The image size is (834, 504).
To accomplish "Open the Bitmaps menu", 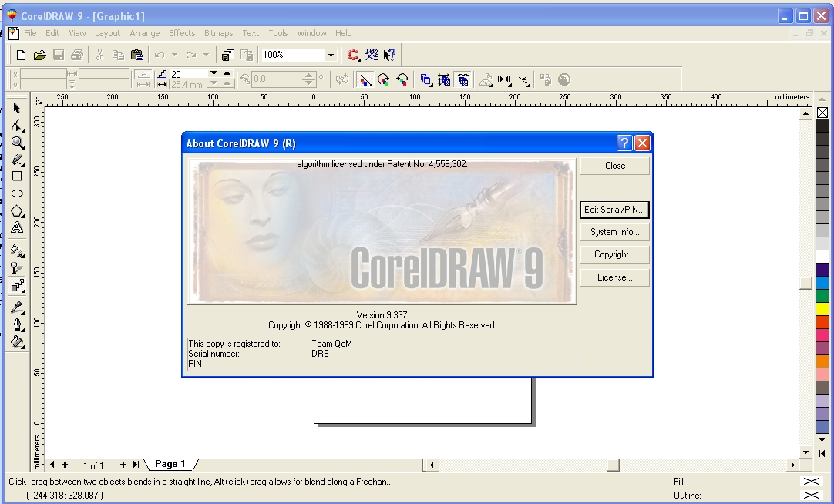I will coord(218,33).
